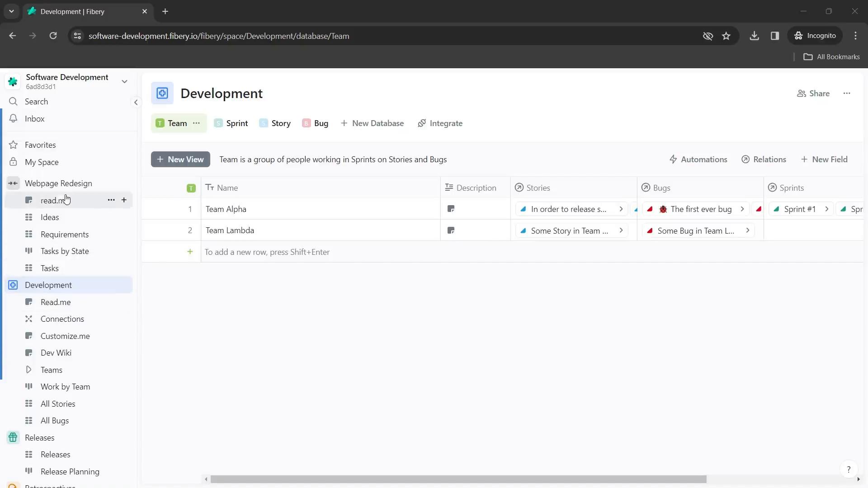
Task: Click the Sprint database icon
Action: click(x=217, y=123)
